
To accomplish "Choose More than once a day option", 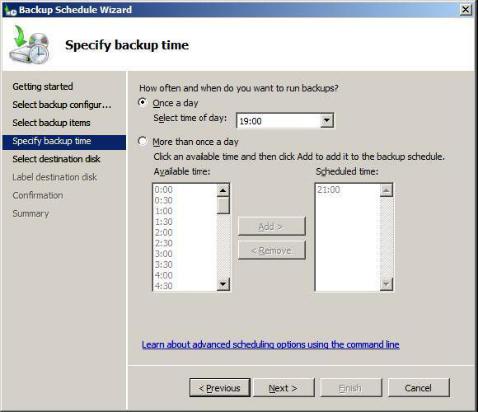I will coord(143,141).
